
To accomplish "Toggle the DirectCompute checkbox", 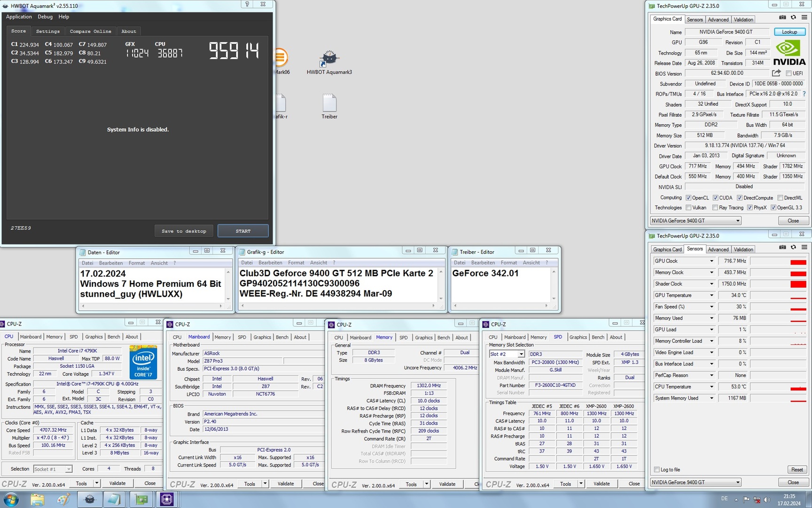I will (739, 198).
